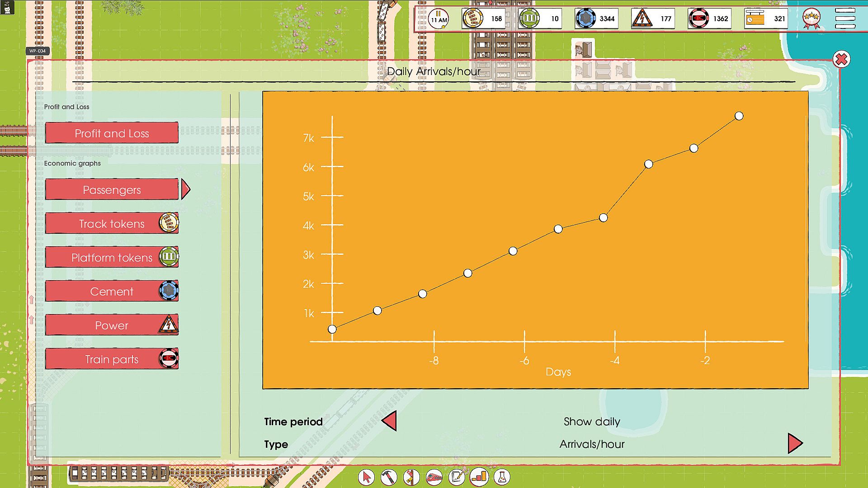This screenshot has height=488, width=868.
Task: Select the track measuring ruler tool
Action: [x=411, y=477]
